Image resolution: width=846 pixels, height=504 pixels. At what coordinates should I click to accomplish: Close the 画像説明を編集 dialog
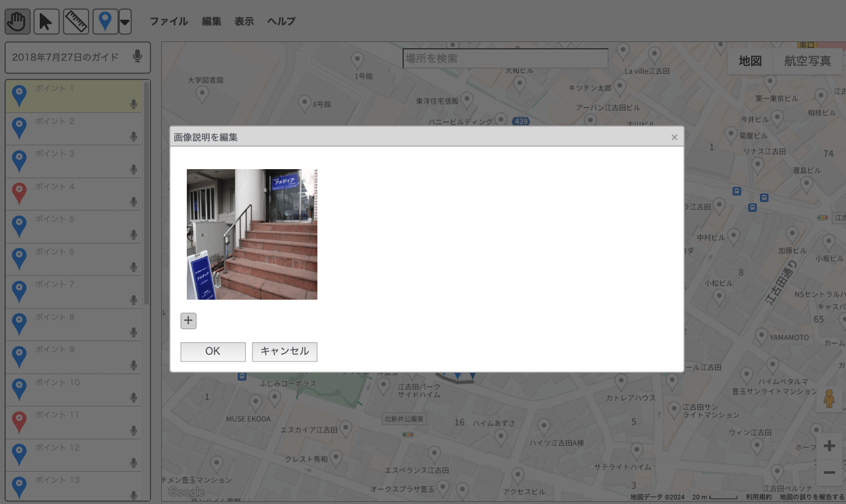(674, 137)
